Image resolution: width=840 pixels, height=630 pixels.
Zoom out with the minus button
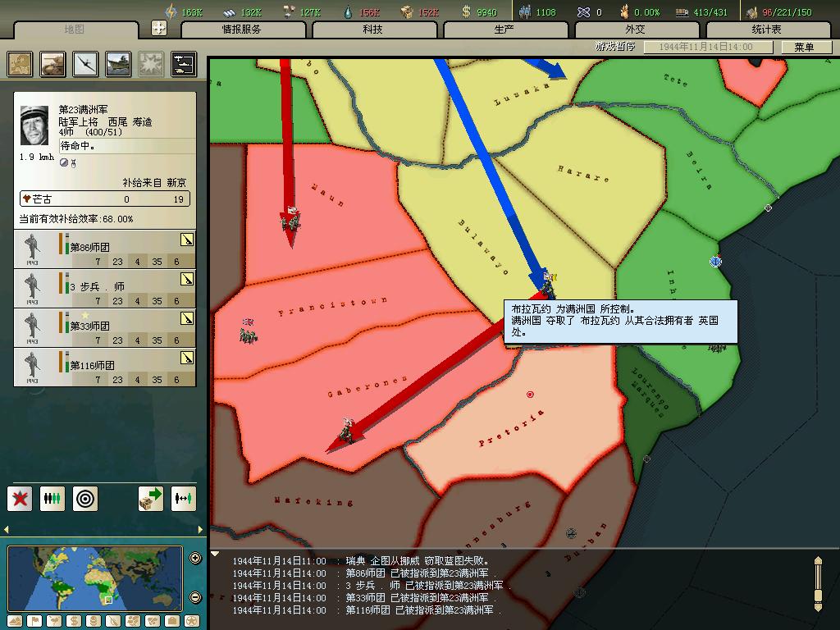click(195, 597)
